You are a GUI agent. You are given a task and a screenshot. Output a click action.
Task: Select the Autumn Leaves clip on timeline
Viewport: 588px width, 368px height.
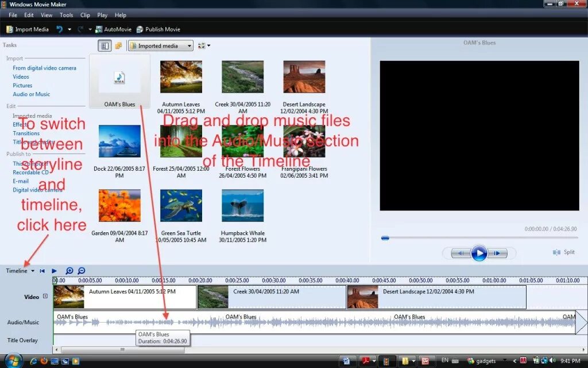(125, 297)
